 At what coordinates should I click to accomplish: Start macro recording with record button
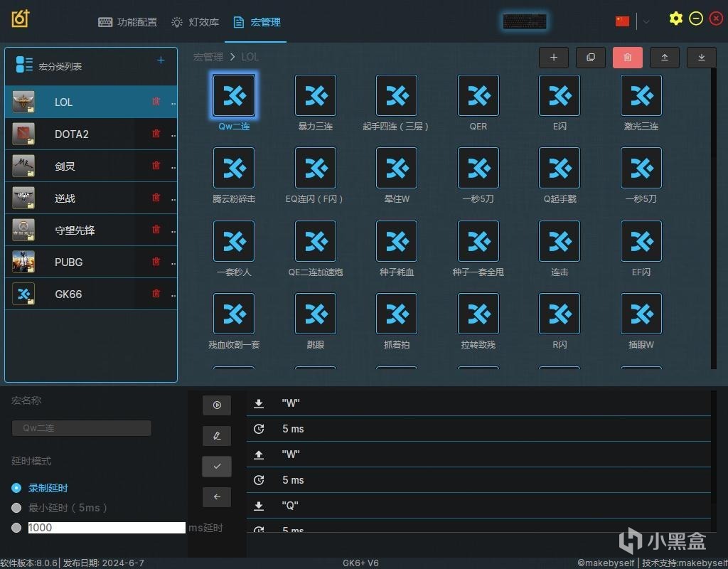(x=217, y=405)
